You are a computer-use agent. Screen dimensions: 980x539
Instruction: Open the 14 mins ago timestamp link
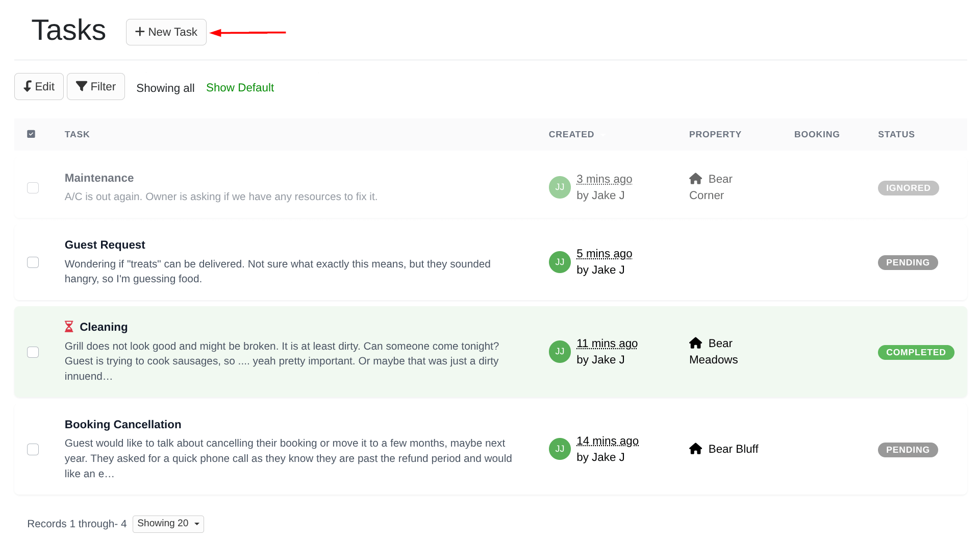(x=607, y=440)
